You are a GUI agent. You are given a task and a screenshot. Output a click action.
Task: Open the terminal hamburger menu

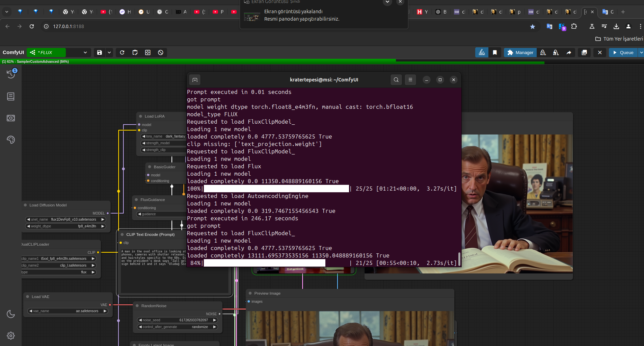pos(410,80)
